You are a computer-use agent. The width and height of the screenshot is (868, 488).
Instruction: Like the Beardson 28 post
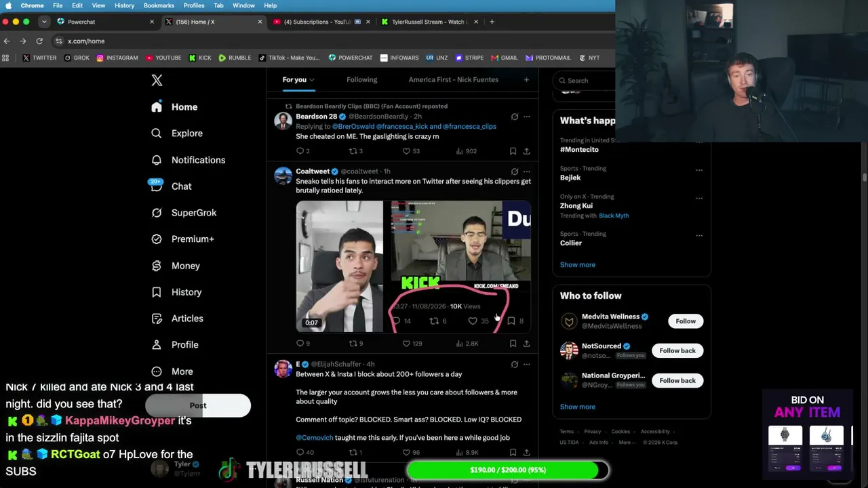tap(407, 151)
